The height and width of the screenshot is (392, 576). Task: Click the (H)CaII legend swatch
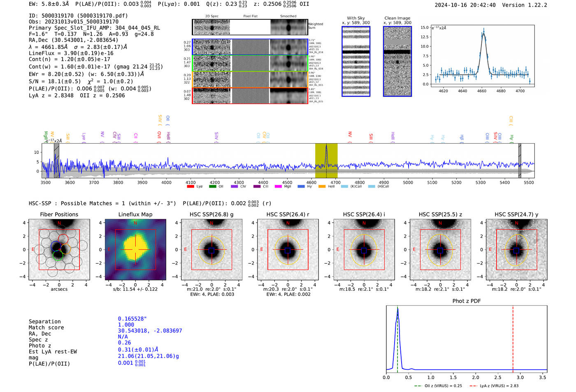[372, 186]
